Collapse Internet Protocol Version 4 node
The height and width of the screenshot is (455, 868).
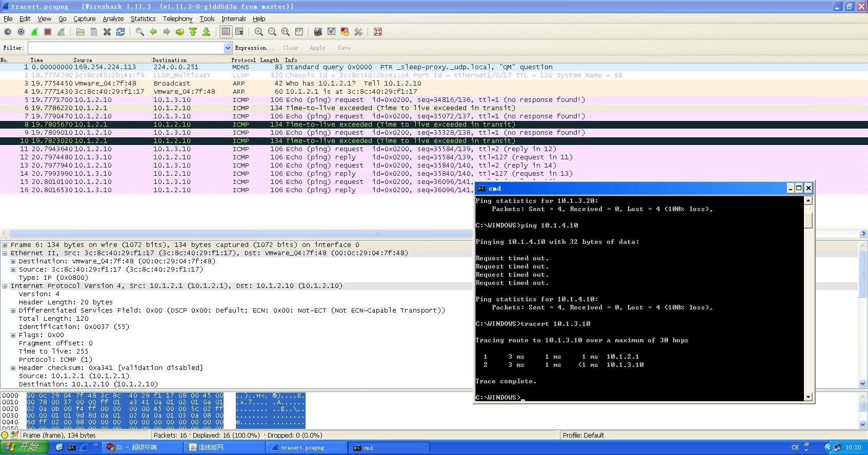5,286
